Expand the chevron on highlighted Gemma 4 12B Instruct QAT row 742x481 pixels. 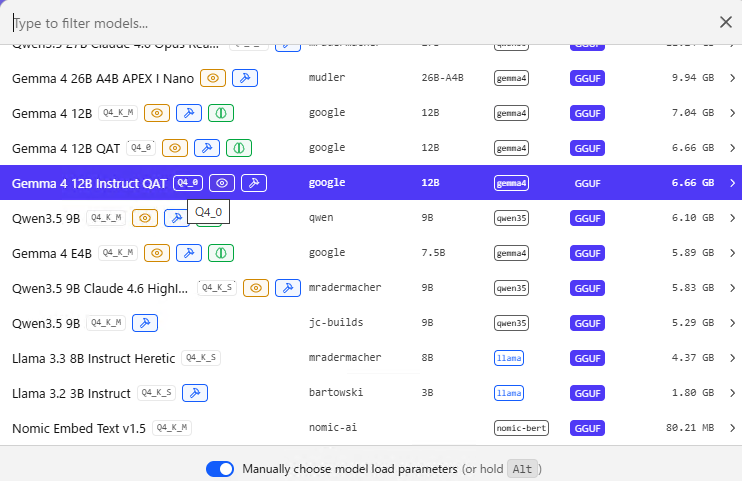click(732, 183)
